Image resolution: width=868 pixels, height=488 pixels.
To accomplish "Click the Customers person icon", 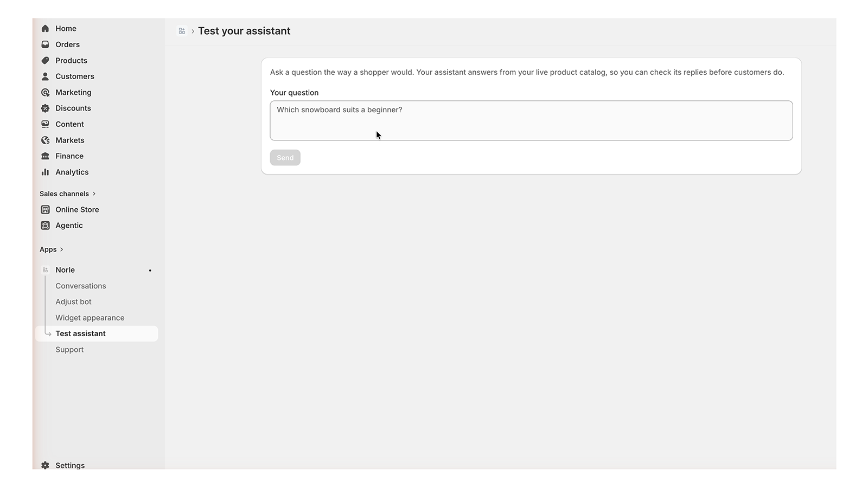I will [45, 76].
